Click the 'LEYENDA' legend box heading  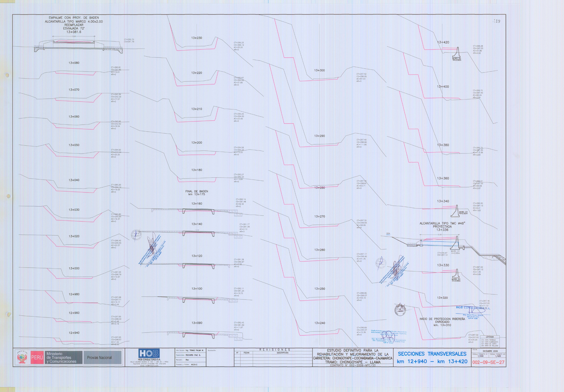(x=490, y=337)
